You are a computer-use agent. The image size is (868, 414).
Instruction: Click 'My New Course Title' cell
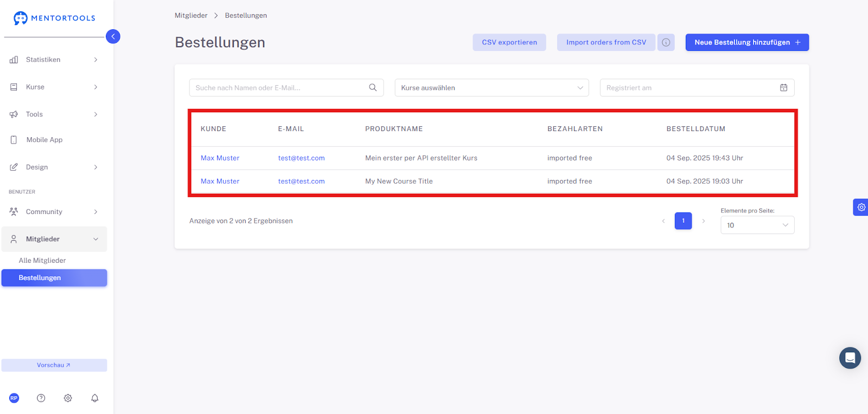399,182
